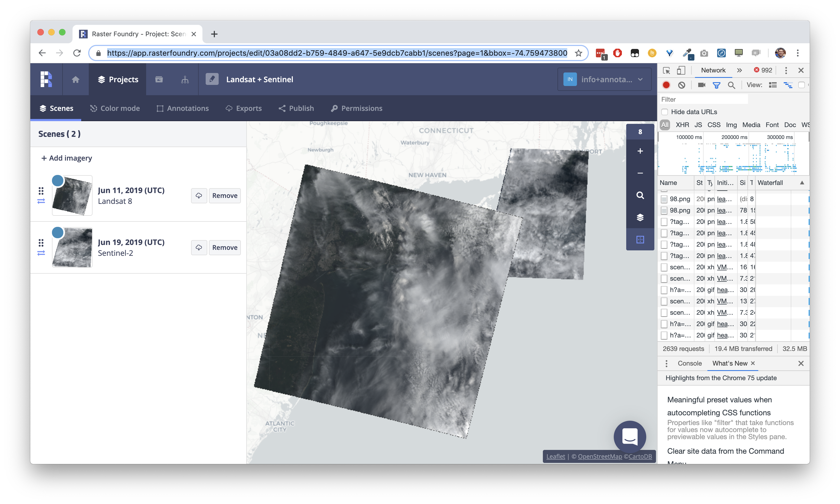Open the info+annota... user dropdown
This screenshot has width=840, height=504.
604,79
